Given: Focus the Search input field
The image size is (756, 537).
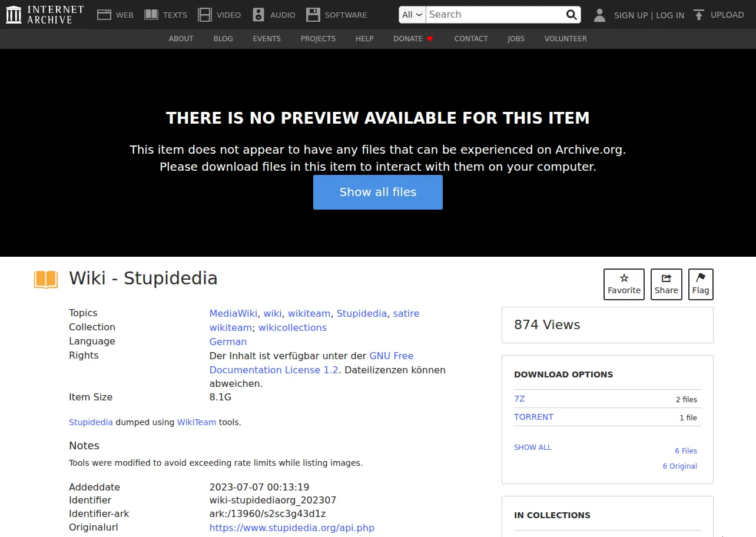Looking at the screenshot, I should tap(495, 15).
